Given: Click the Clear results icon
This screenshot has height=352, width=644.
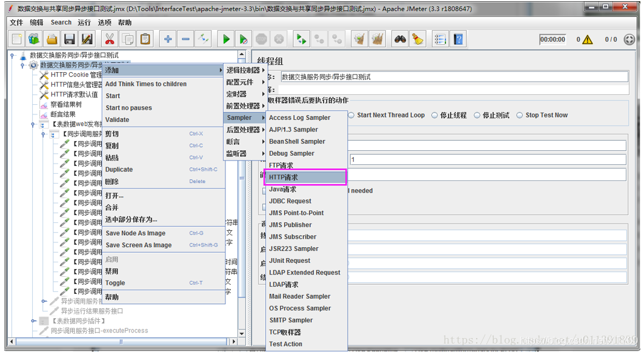Looking at the screenshot, I should [359, 39].
